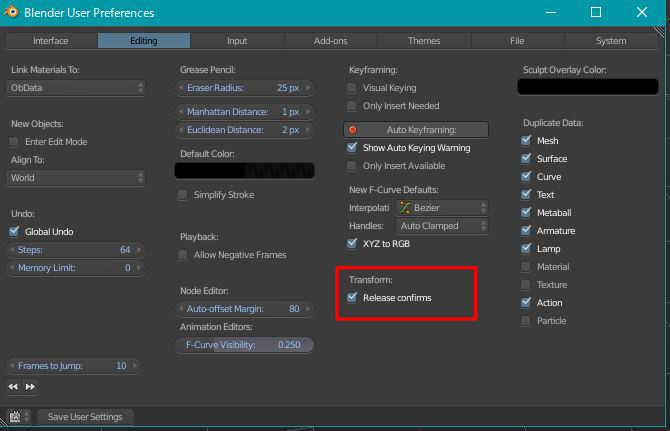
Task: Uncheck Text duplicate data option
Action: (x=526, y=194)
